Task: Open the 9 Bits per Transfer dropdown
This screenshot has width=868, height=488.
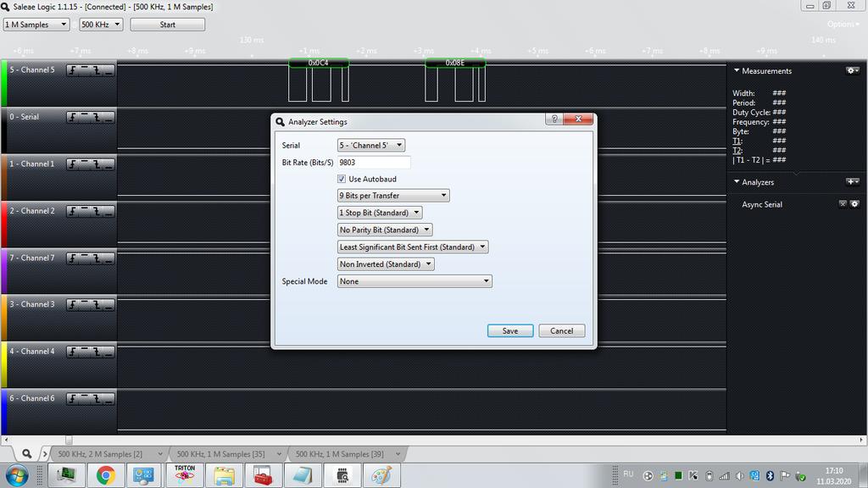Action: coord(393,196)
